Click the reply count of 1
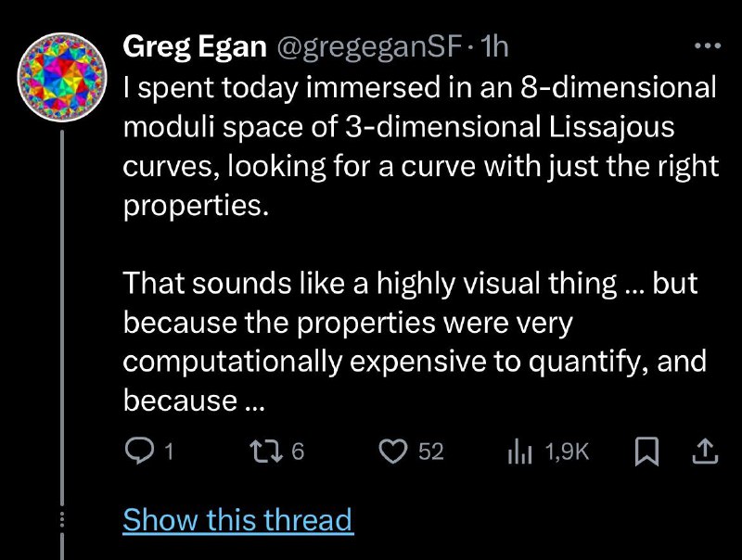The image size is (742, 560). click(x=168, y=452)
